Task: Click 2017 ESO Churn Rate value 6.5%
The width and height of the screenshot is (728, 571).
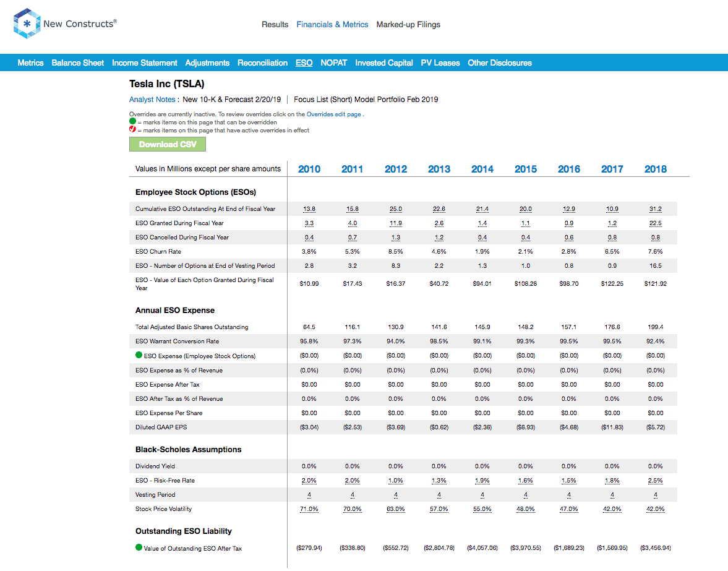Action: pos(612,252)
